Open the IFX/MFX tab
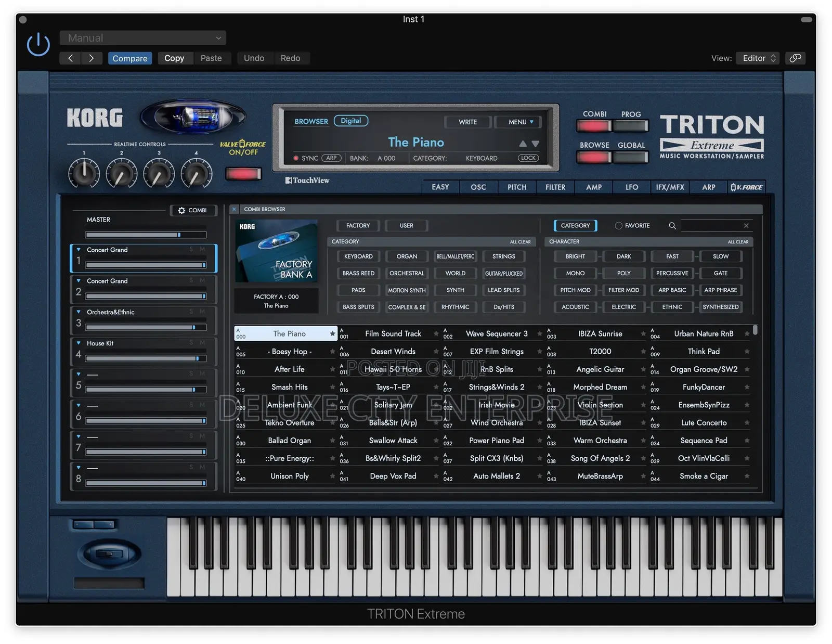Image resolution: width=832 pixels, height=644 pixels. click(x=670, y=187)
